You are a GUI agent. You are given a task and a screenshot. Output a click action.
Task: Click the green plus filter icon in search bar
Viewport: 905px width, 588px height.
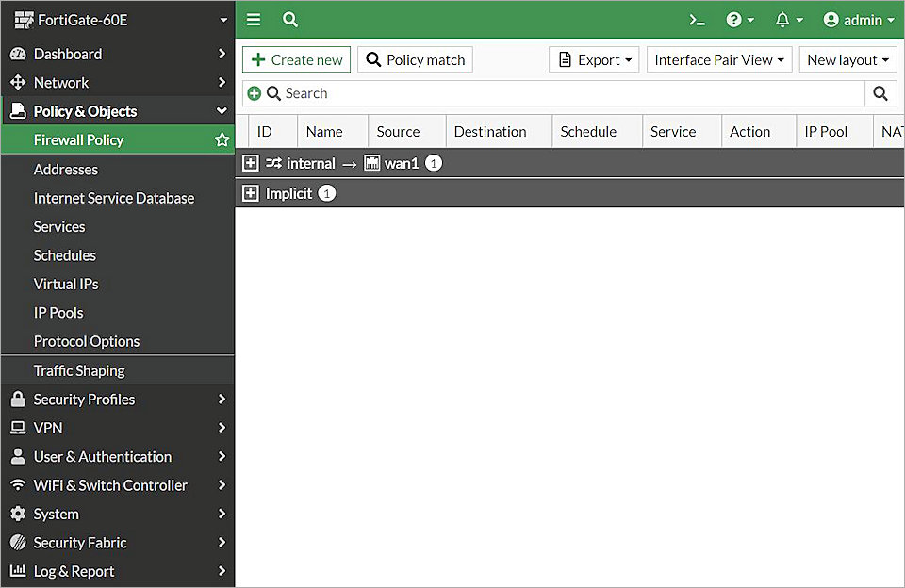(254, 93)
